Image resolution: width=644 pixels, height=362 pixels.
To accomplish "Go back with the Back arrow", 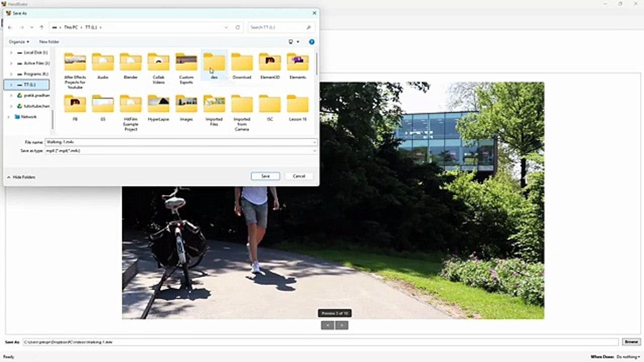I will pyautogui.click(x=10, y=27).
